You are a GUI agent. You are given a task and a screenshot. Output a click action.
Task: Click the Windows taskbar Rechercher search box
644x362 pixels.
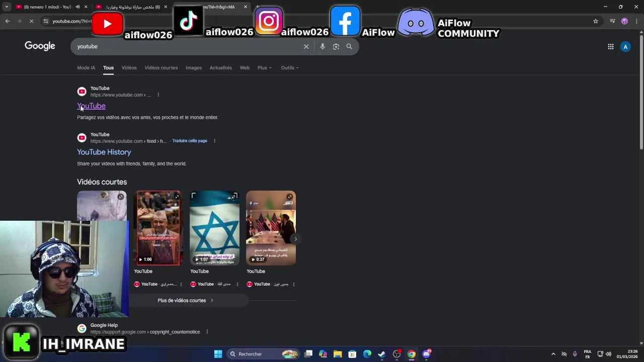point(264,354)
